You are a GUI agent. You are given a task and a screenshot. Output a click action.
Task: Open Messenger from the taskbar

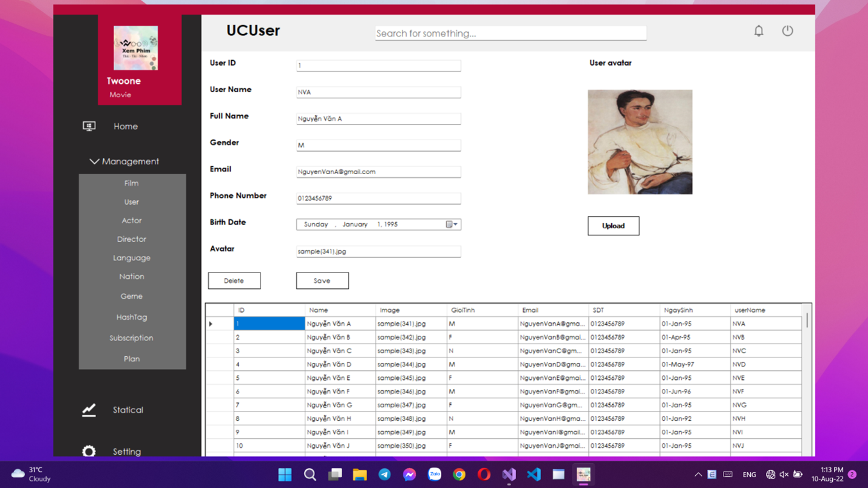click(409, 475)
